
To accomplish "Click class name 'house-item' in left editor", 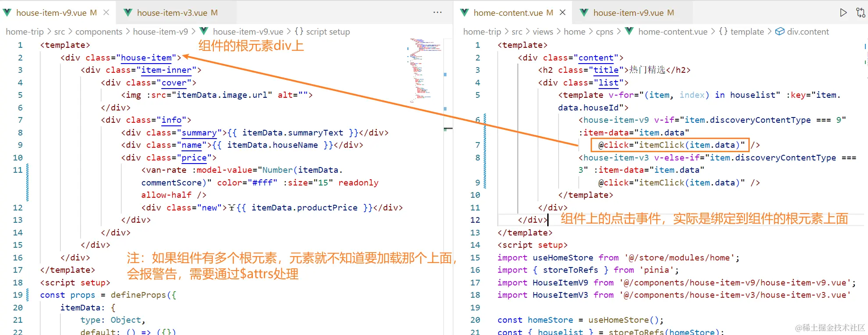I will coord(146,57).
